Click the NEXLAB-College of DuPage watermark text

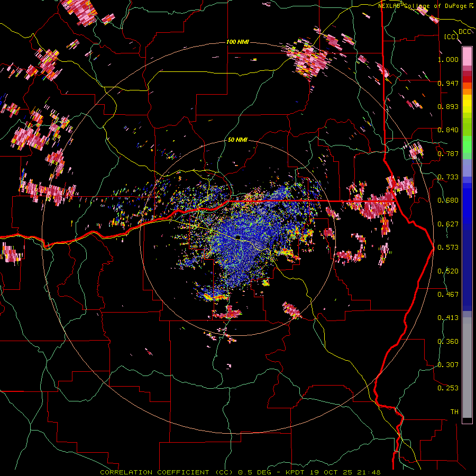(x=425, y=6)
